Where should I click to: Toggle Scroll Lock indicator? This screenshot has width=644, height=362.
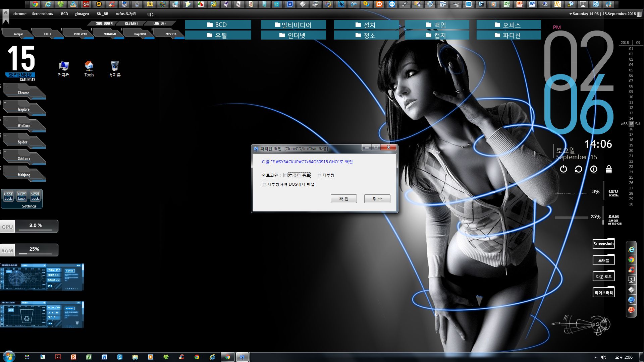(35, 196)
